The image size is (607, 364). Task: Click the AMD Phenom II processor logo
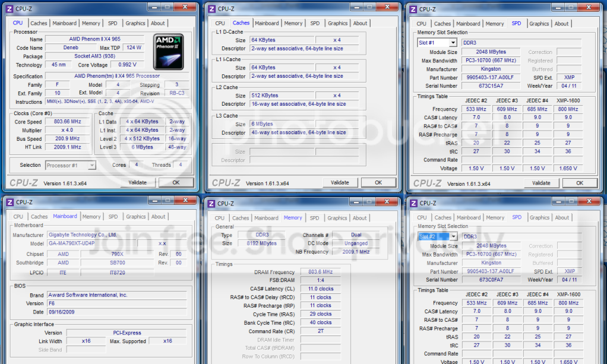169,52
